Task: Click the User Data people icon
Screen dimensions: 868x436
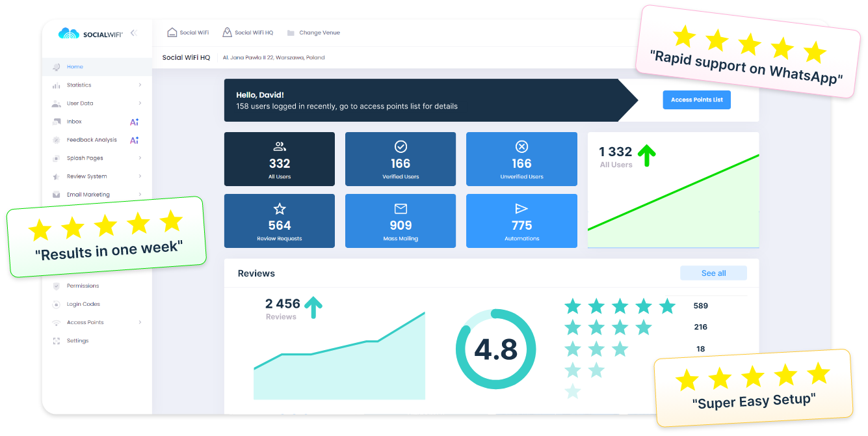Action: pyautogui.click(x=57, y=103)
